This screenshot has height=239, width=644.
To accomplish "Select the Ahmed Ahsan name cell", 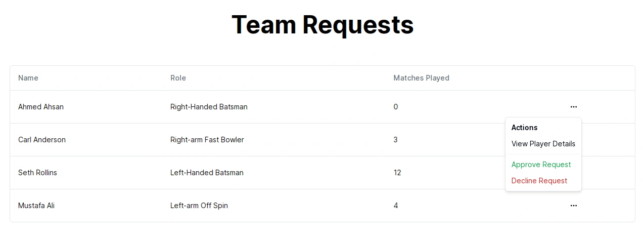I will pyautogui.click(x=41, y=107).
